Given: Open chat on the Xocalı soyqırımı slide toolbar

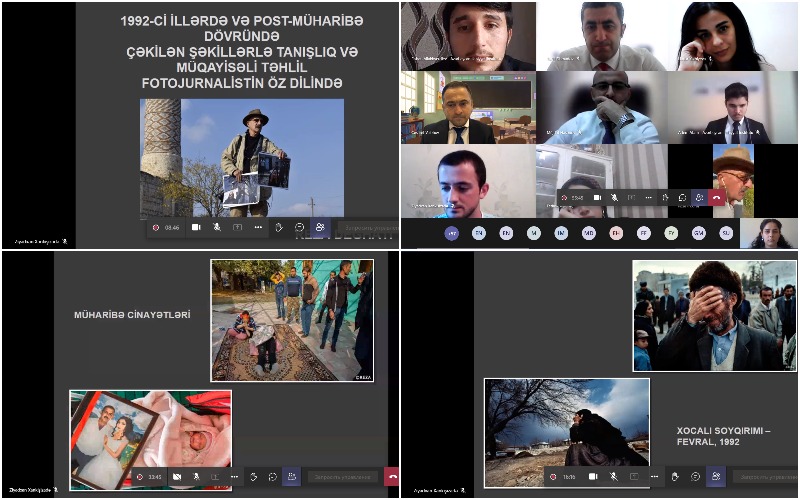Looking at the screenshot, I should pyautogui.click(x=695, y=477).
